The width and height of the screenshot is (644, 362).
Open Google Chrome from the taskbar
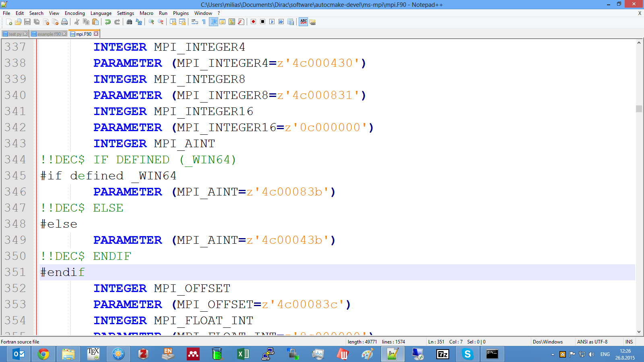43,354
